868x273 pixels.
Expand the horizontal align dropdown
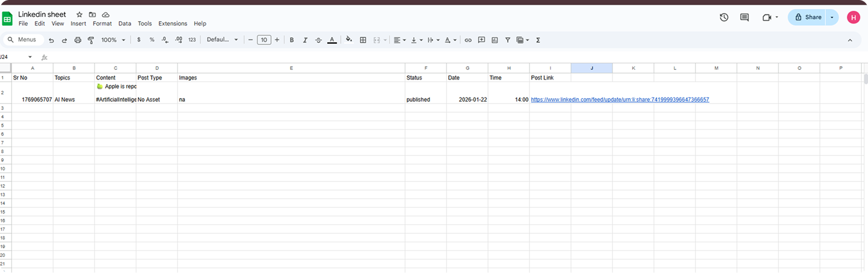coord(399,40)
